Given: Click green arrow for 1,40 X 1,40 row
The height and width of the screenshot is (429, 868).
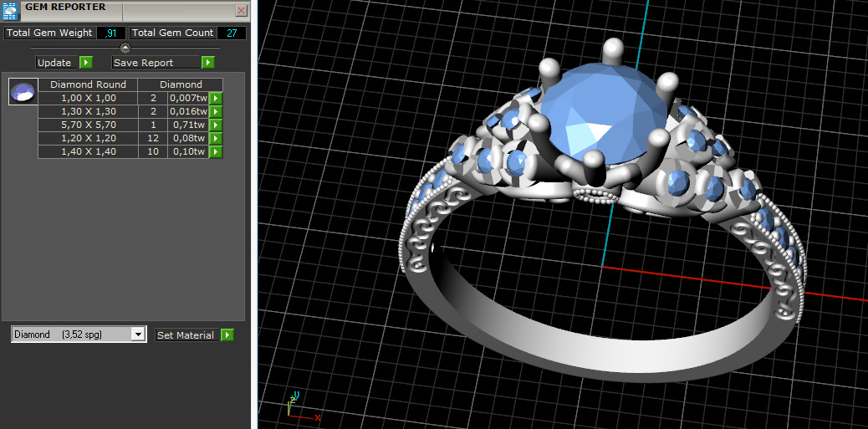Looking at the screenshot, I should (x=216, y=151).
